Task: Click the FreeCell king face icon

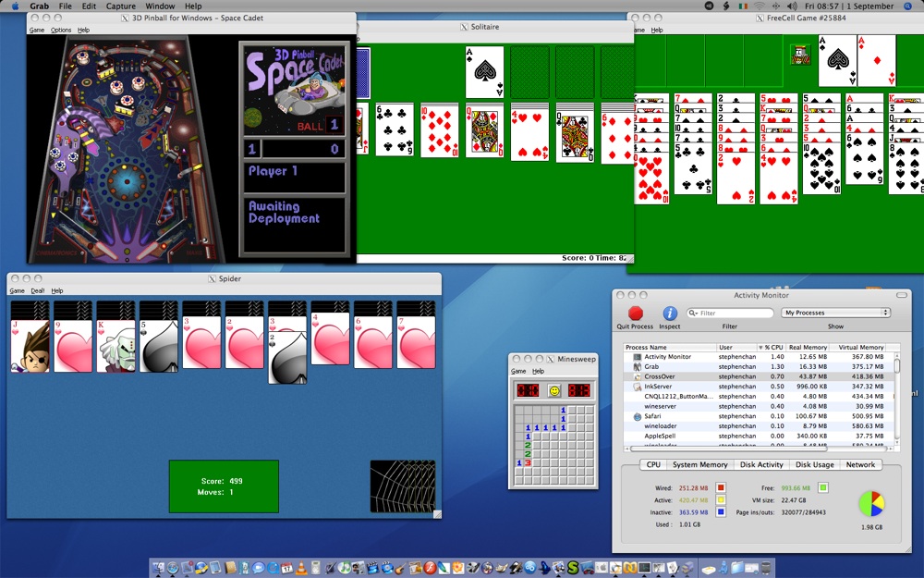Action: tap(800, 55)
